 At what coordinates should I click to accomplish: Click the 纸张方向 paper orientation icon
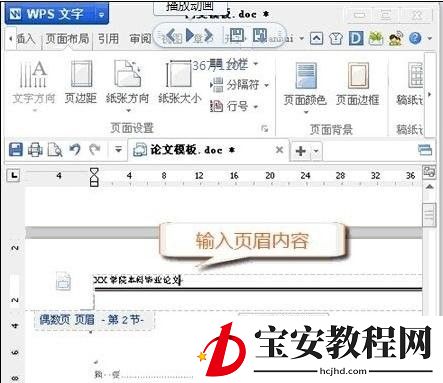127,73
